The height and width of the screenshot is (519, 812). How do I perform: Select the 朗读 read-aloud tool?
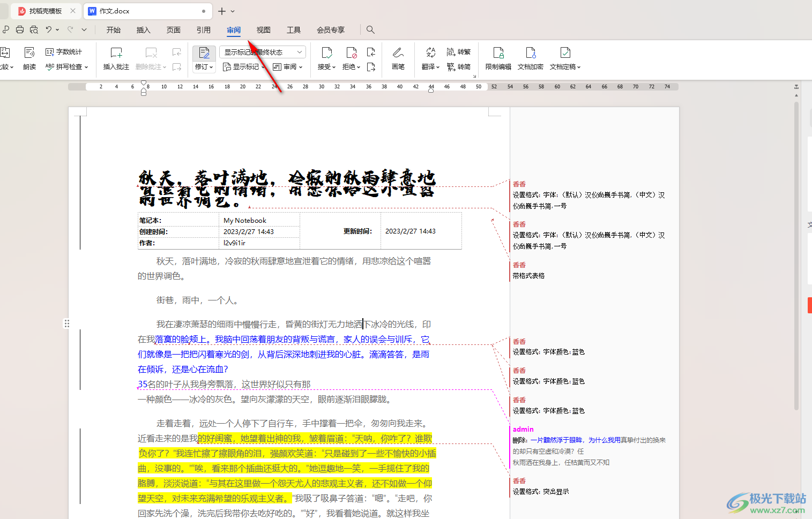pyautogui.click(x=29, y=59)
